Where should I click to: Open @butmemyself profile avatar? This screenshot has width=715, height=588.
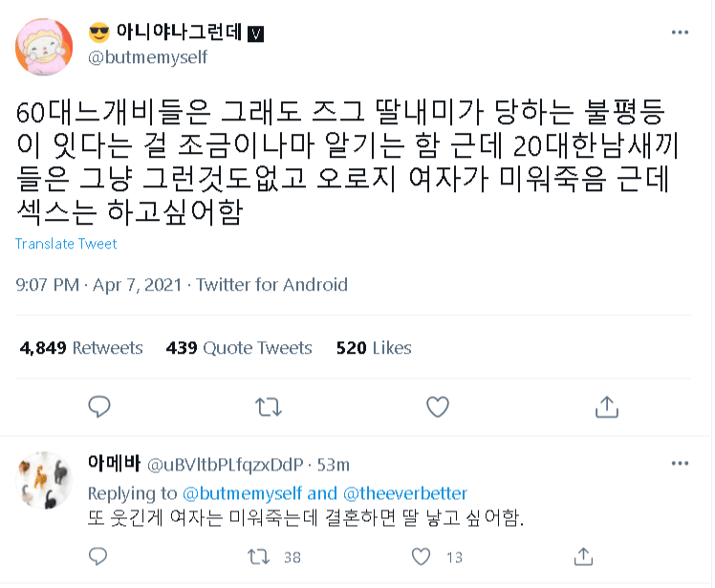(x=44, y=46)
